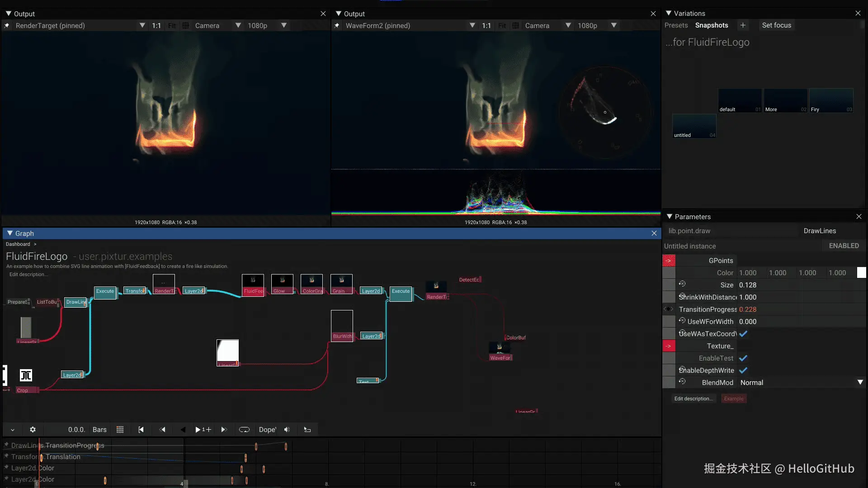Image resolution: width=868 pixels, height=488 pixels.
Task: Toggle UseWAsTexCoordV checkbox
Action: point(743,334)
